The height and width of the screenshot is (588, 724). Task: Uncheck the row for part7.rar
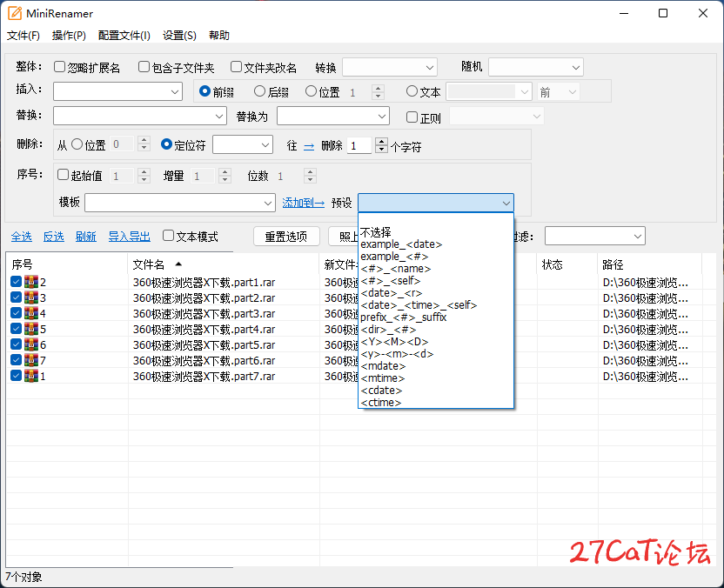coord(16,376)
